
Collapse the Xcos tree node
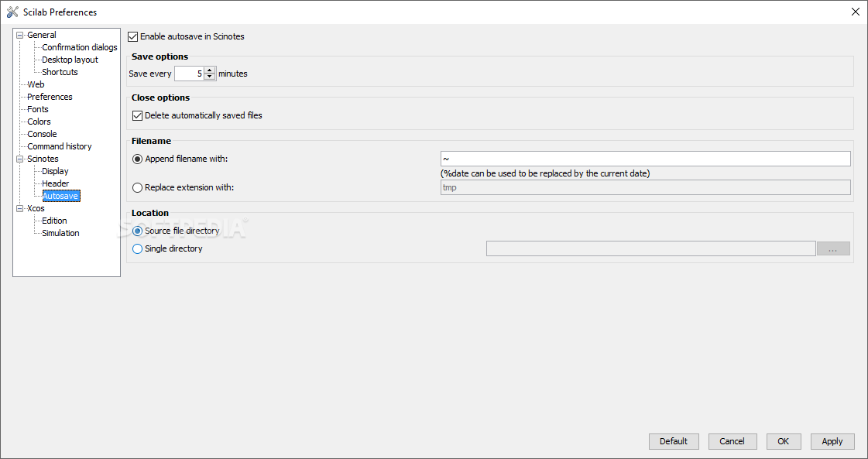point(20,209)
